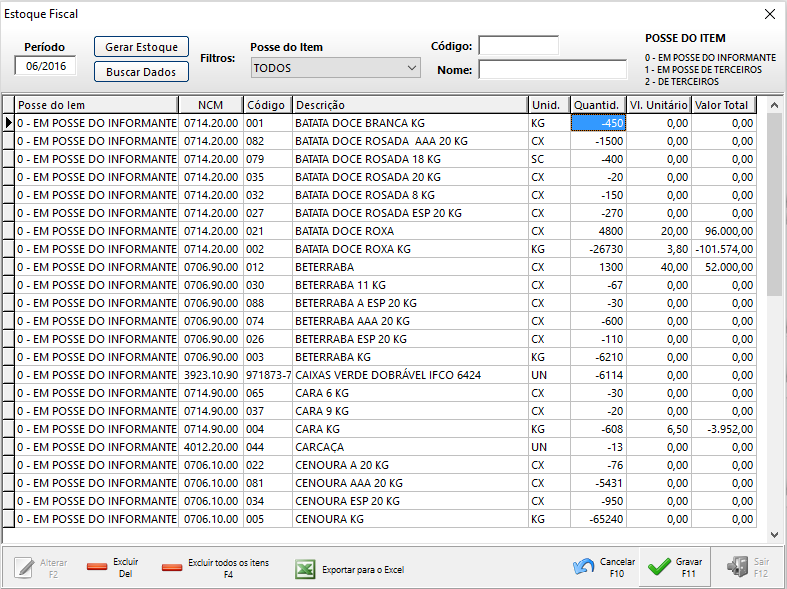Click the Alterar F2 pencil icon
Screen dimensions: 787x589
(24, 568)
